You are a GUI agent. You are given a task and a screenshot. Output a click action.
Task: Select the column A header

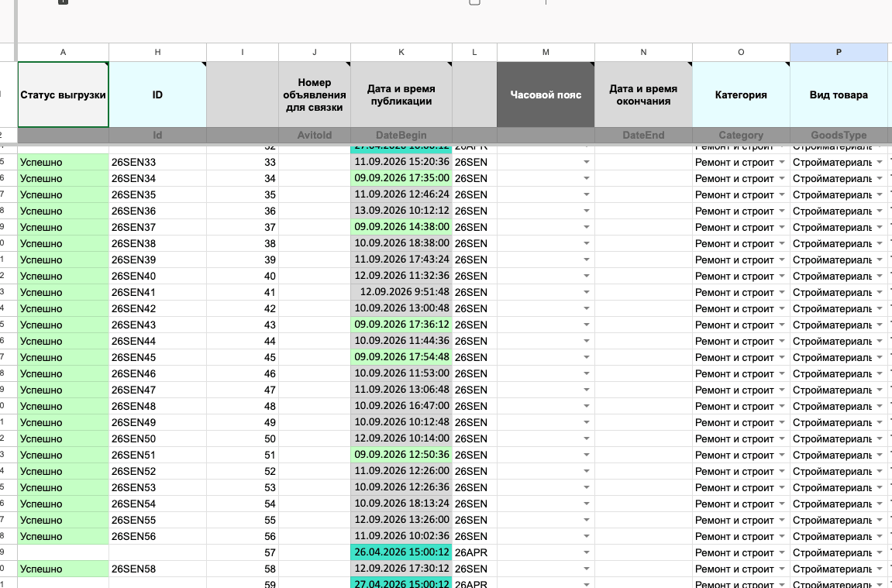pos(63,53)
